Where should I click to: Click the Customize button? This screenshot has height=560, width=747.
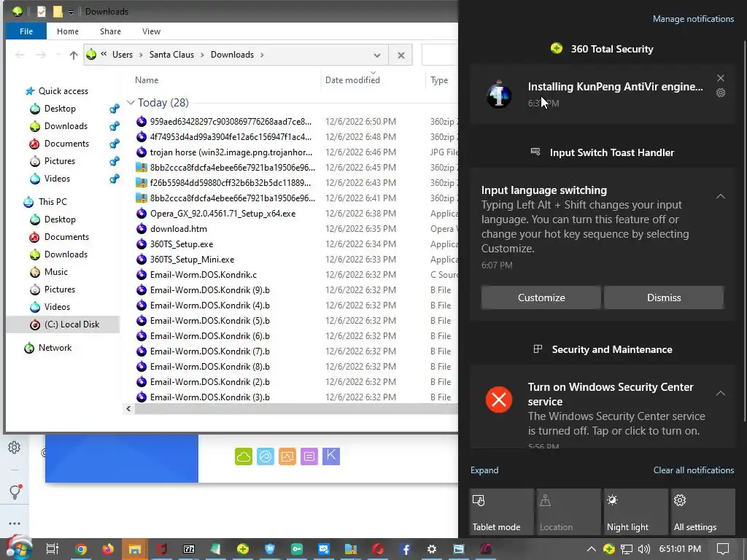coord(541,297)
